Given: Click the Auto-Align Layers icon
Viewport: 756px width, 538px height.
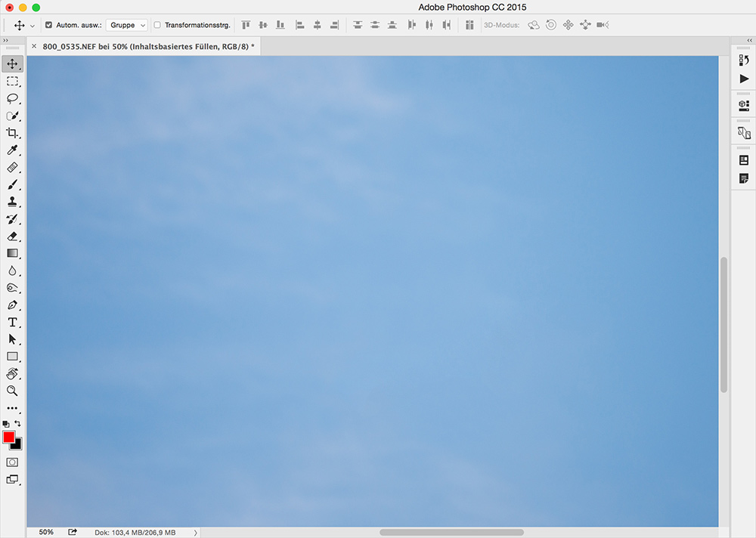Looking at the screenshot, I should [x=469, y=25].
